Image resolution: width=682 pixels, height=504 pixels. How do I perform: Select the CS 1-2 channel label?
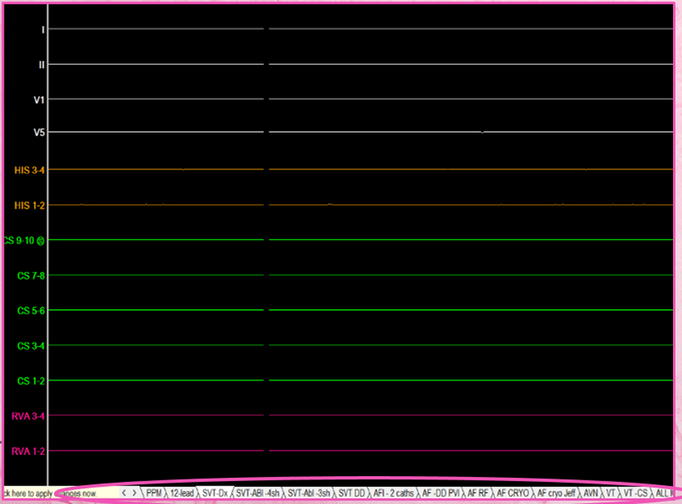[31, 381]
